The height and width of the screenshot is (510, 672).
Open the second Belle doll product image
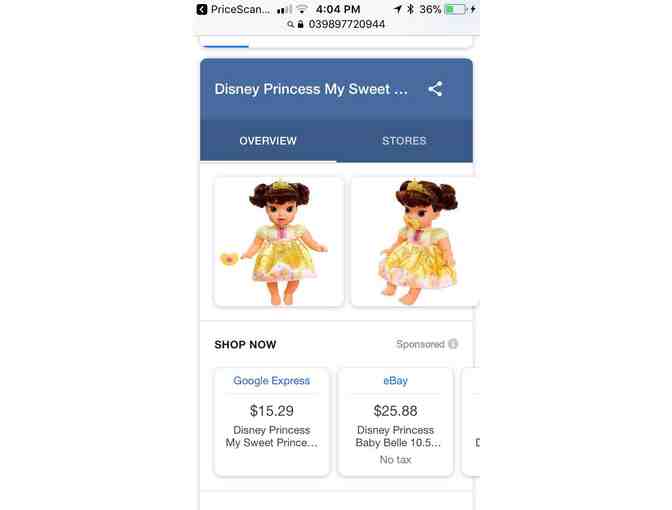pyautogui.click(x=415, y=242)
